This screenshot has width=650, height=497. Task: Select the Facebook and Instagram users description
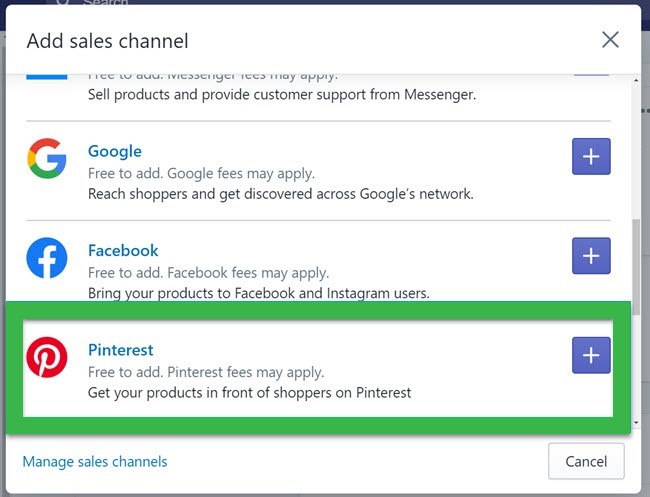click(259, 293)
